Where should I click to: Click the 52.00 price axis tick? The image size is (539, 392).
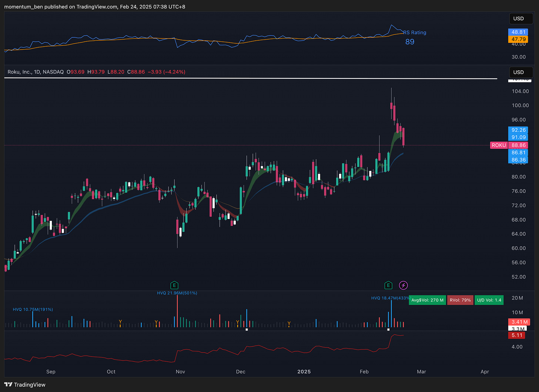[x=519, y=277]
